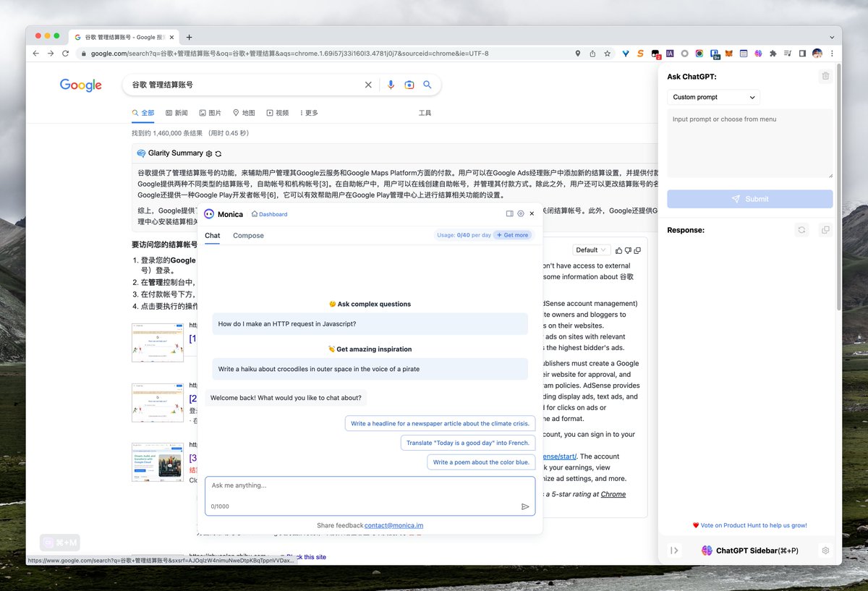
Task: Close the Monica popup panel
Action: coord(532,213)
